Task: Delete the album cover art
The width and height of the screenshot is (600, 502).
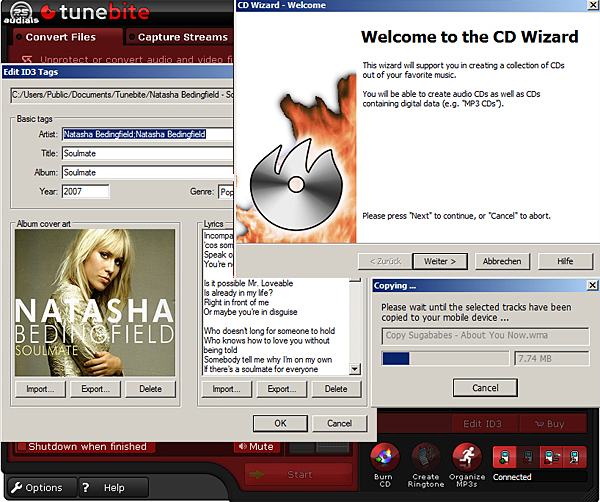Action: point(150,389)
